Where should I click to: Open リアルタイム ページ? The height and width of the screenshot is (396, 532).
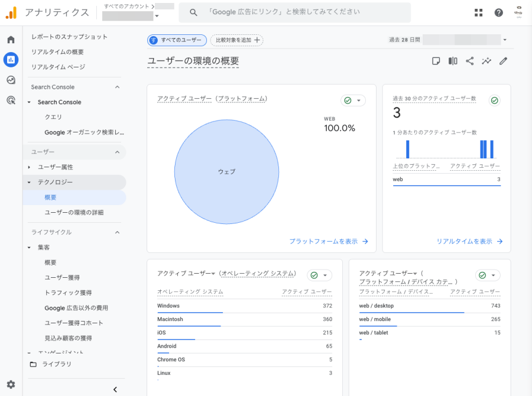point(58,67)
